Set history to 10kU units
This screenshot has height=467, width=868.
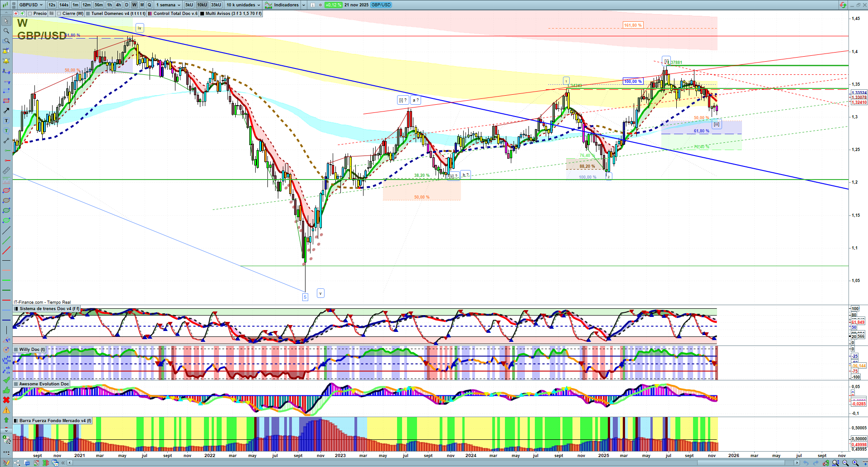pyautogui.click(x=202, y=5)
